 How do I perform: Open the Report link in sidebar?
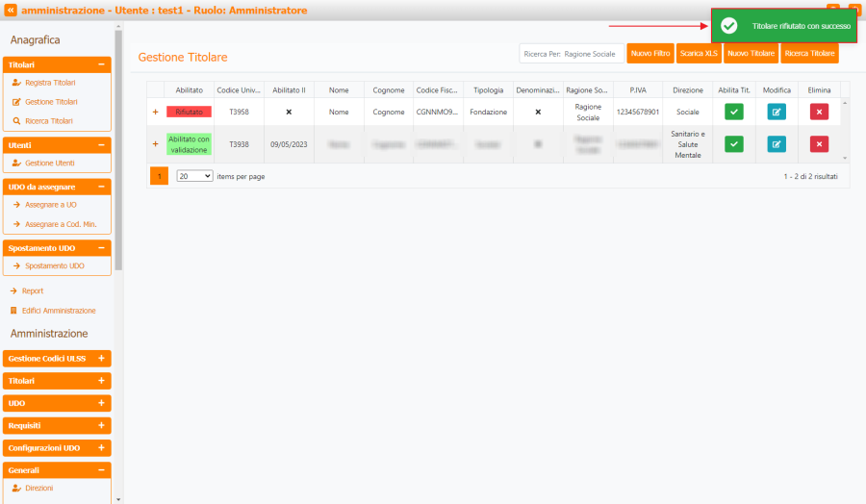coord(33,290)
